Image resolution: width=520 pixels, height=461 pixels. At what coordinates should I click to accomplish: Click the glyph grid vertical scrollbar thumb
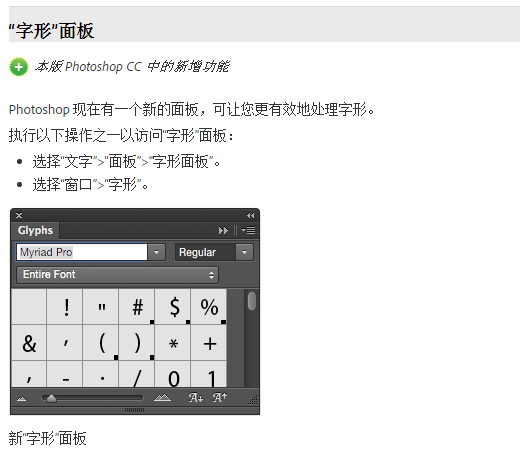point(252,301)
